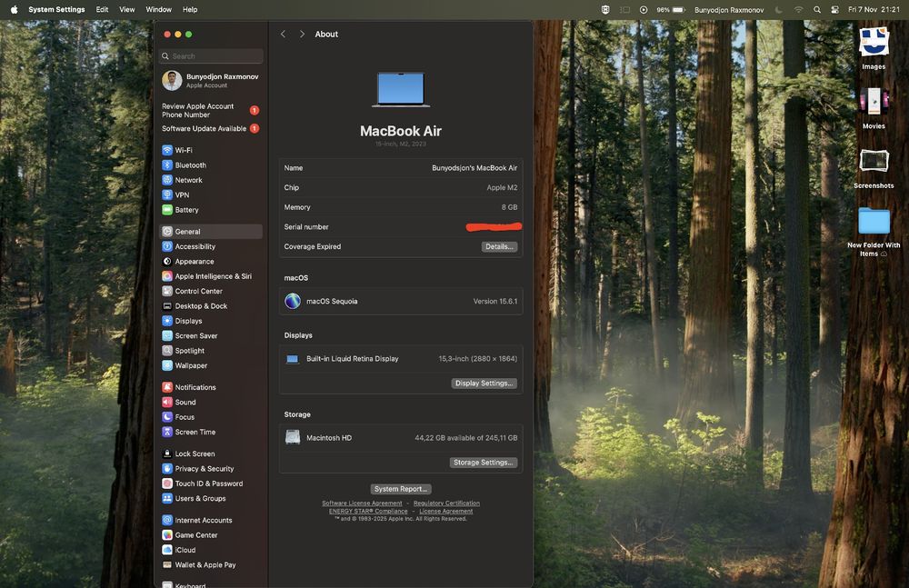Open Privacy & Security hand icon
909x588 pixels.
[x=167, y=469]
